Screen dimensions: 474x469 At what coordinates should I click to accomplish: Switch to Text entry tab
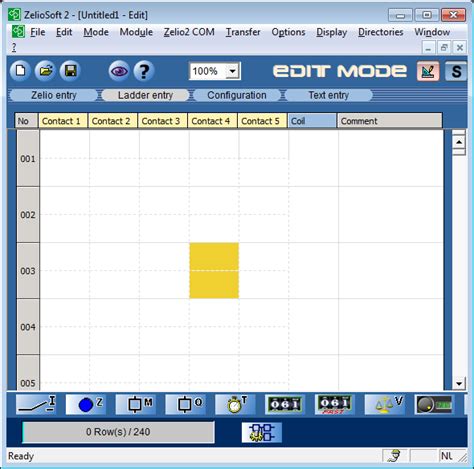(328, 95)
